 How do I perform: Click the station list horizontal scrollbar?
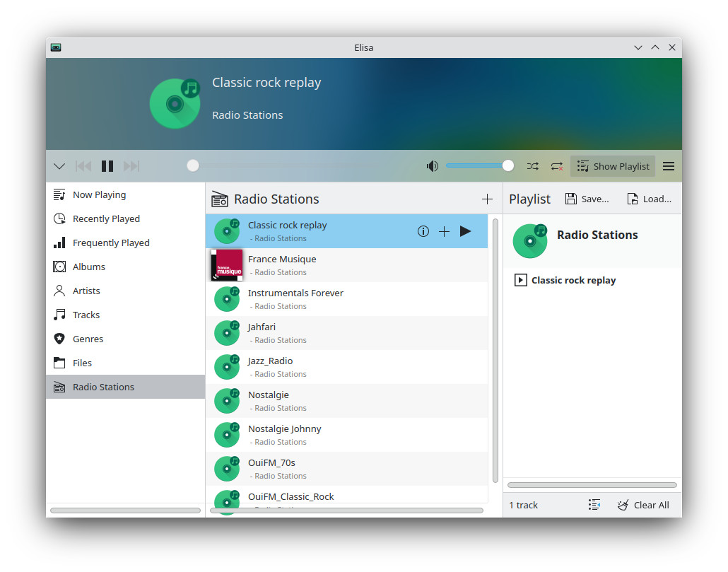pos(346,510)
